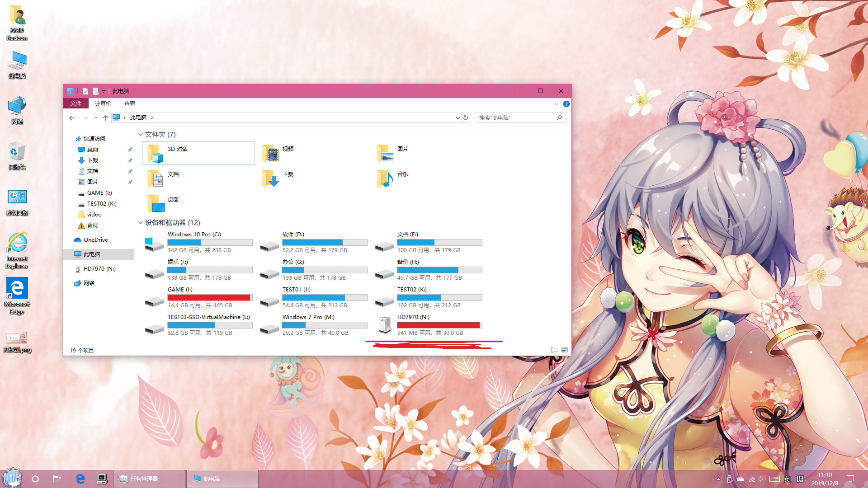Open the 查看 ribbon tab
The image size is (868, 488).
click(x=130, y=103)
